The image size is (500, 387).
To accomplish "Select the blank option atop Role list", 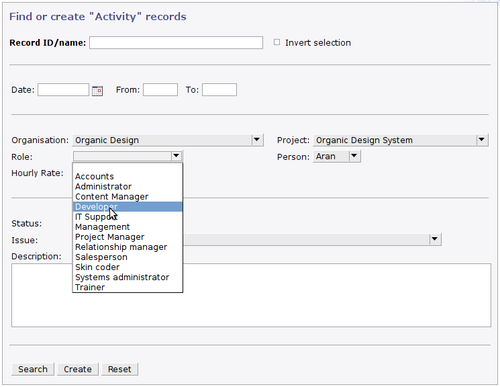I will [x=127, y=167].
